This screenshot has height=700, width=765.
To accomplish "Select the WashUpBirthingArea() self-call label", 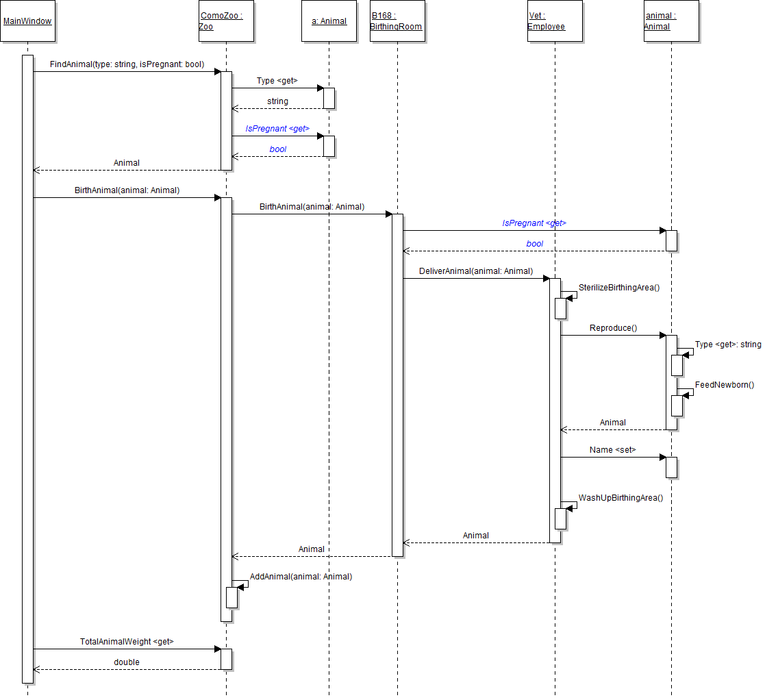I will [620, 498].
